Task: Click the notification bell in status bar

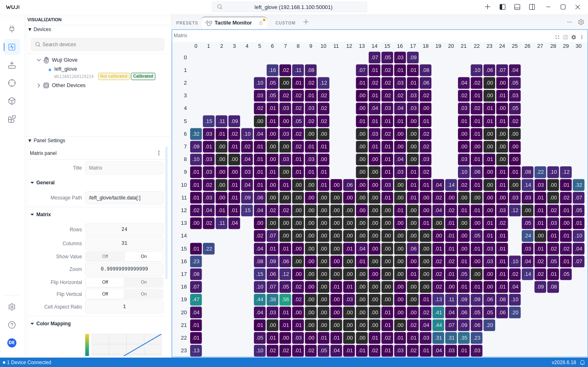Action: tap(582, 363)
